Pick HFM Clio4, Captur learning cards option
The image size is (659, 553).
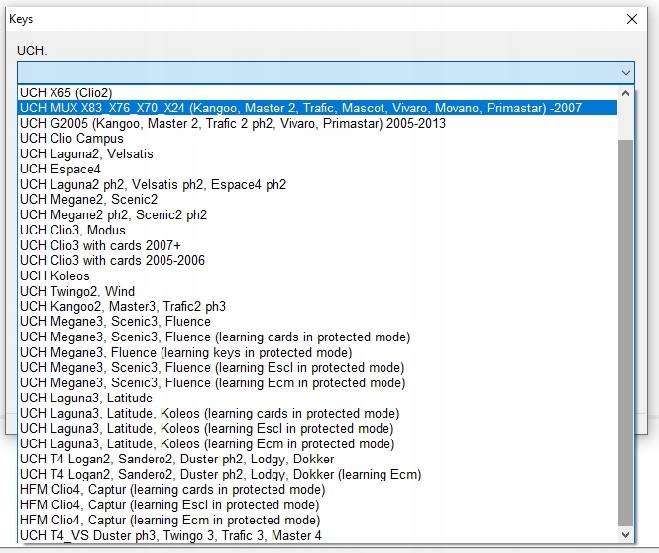tap(318, 489)
